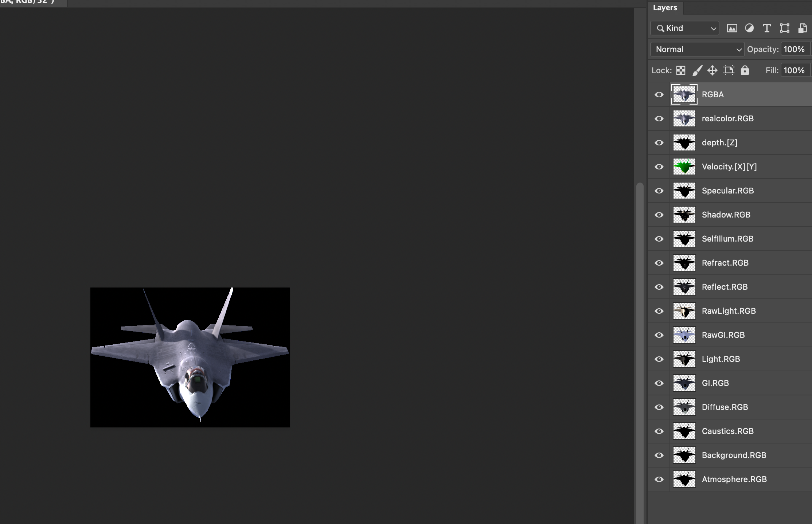The height and width of the screenshot is (524, 812).
Task: Click the document tab showing RGB/32
Action: (33, 2)
